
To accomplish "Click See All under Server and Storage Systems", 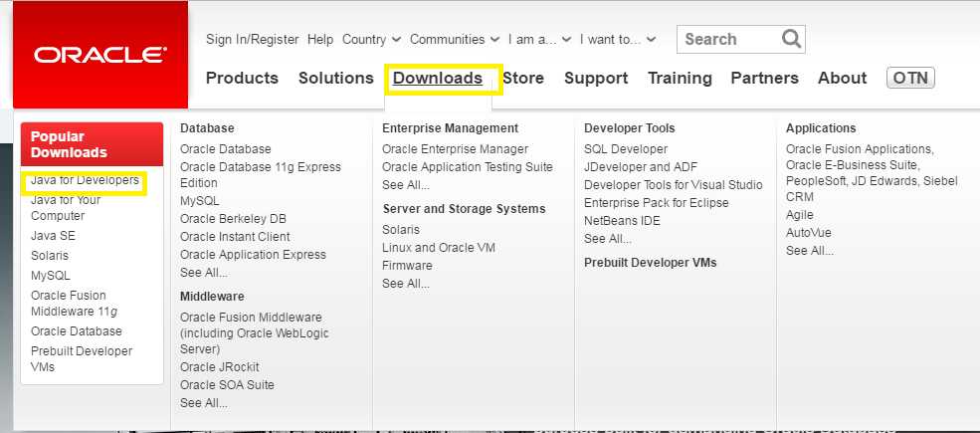I will click(406, 284).
